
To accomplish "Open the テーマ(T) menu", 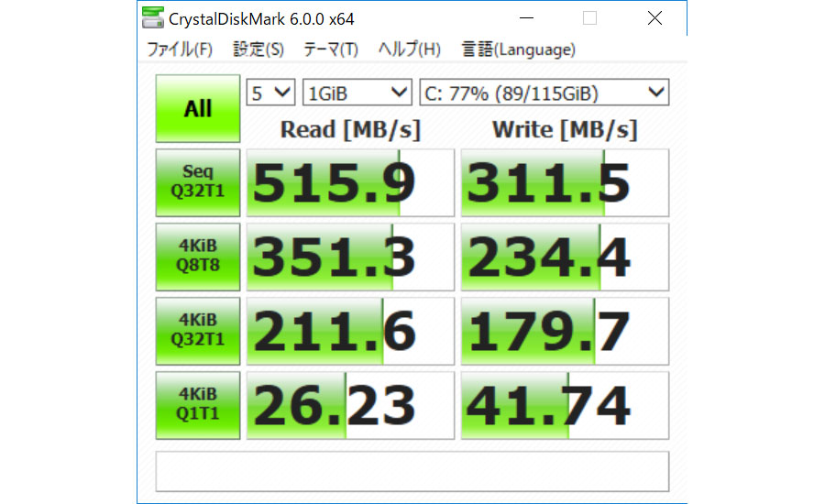I will pos(331,49).
